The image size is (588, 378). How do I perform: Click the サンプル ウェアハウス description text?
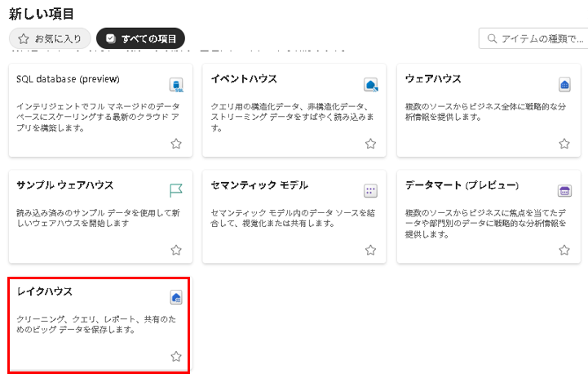pos(98,218)
